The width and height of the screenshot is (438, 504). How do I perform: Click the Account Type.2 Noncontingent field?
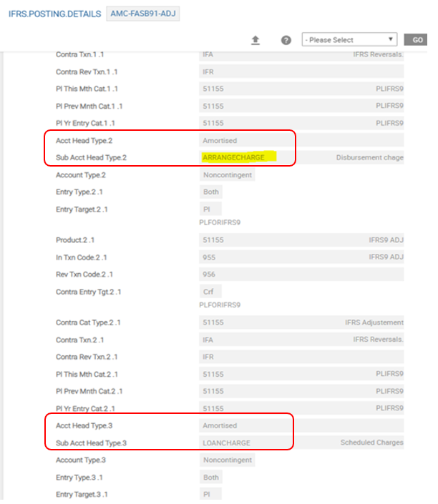coord(226,175)
